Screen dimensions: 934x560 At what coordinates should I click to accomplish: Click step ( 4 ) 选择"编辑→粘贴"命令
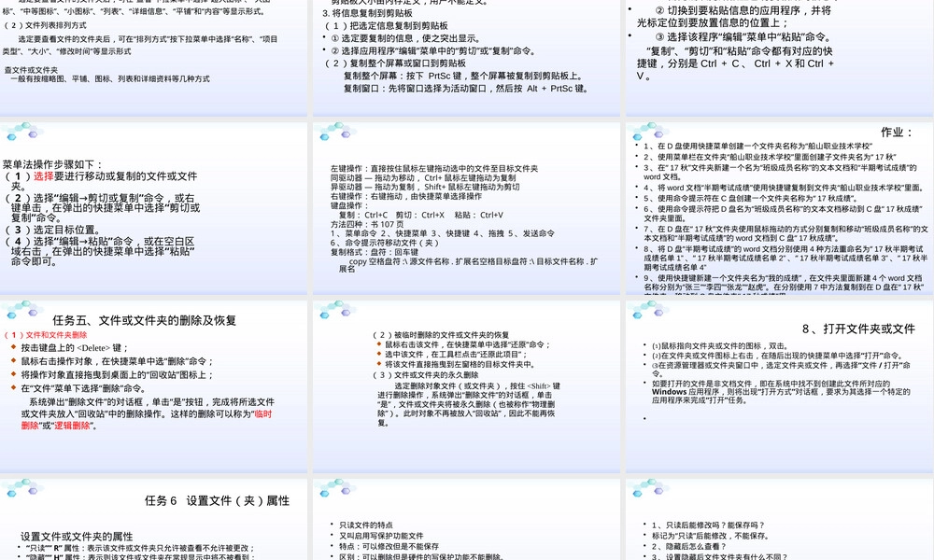click(x=100, y=251)
